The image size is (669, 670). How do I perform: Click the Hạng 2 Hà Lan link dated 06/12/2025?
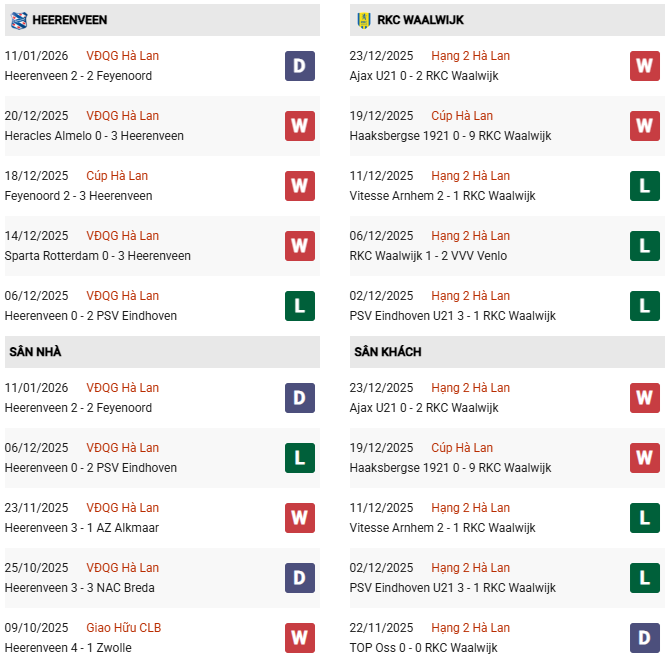click(x=470, y=236)
